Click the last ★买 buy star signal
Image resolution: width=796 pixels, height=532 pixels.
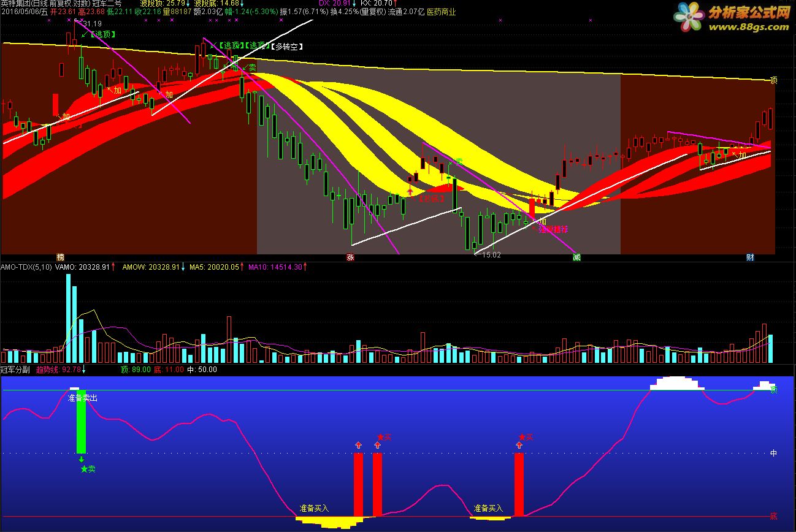tap(526, 437)
